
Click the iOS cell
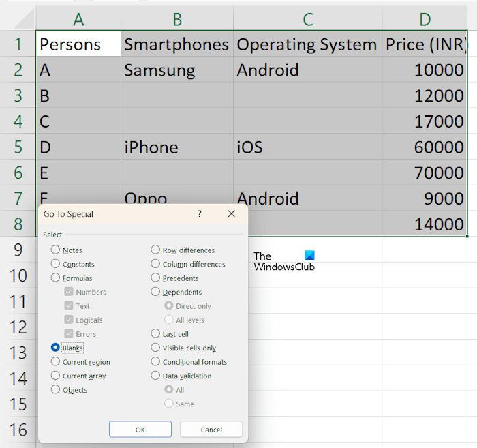[x=308, y=147]
